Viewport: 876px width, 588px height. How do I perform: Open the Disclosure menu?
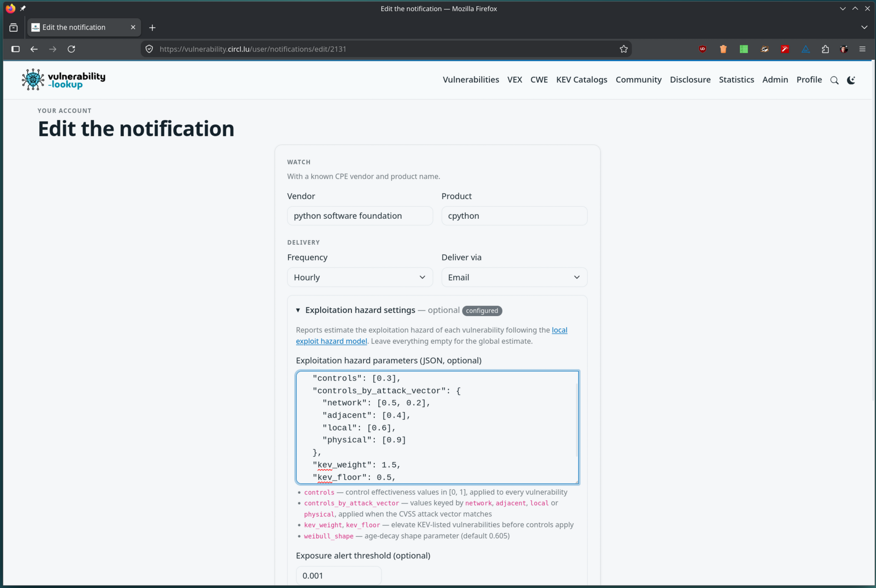[690, 79]
